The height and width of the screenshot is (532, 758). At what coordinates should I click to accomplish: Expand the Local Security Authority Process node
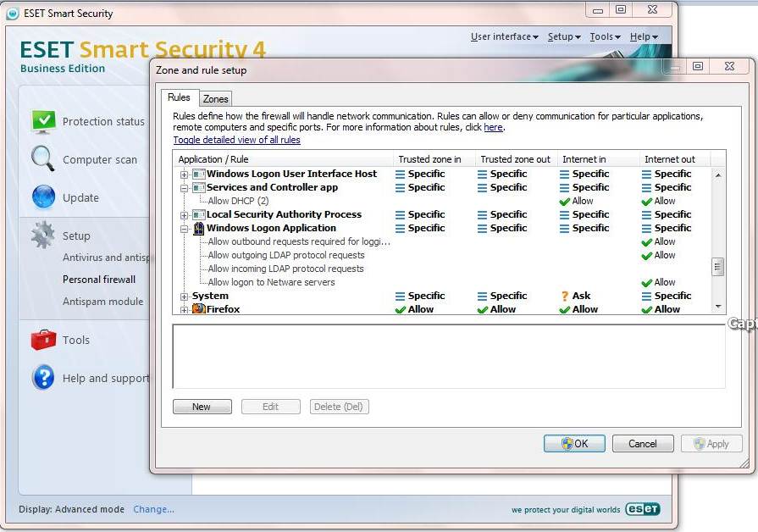[x=184, y=214]
